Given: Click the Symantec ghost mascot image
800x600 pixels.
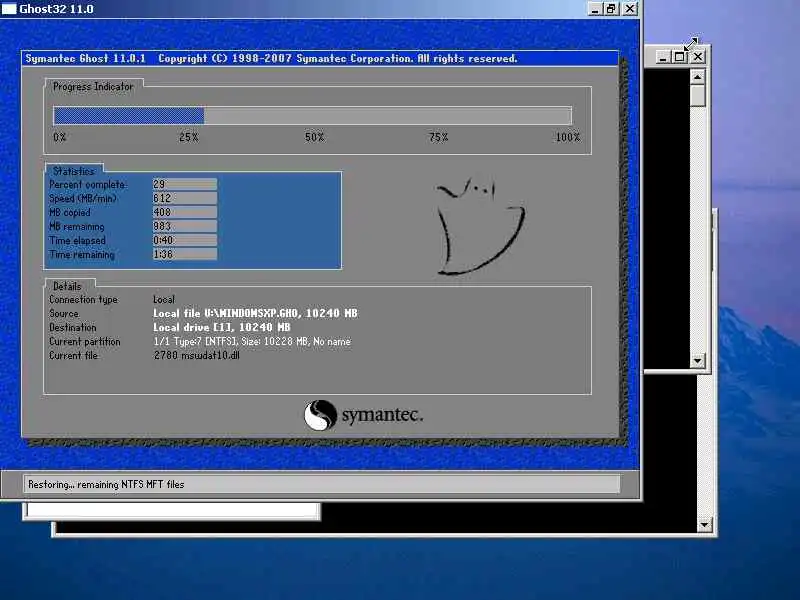Looking at the screenshot, I should [x=480, y=226].
